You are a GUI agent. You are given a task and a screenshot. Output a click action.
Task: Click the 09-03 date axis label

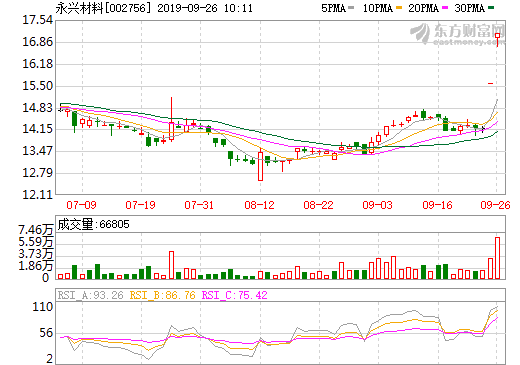pos(378,205)
